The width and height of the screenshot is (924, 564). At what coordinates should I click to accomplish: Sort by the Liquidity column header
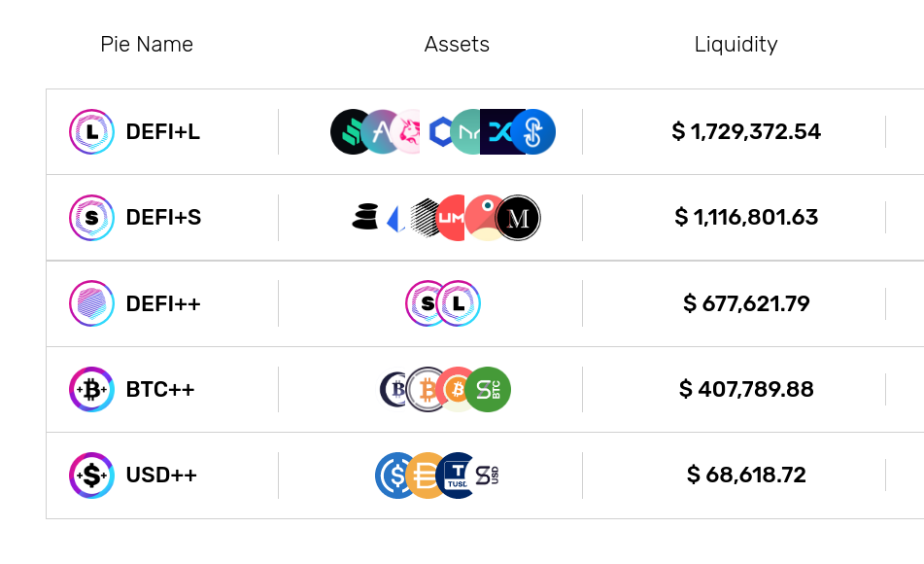(736, 45)
